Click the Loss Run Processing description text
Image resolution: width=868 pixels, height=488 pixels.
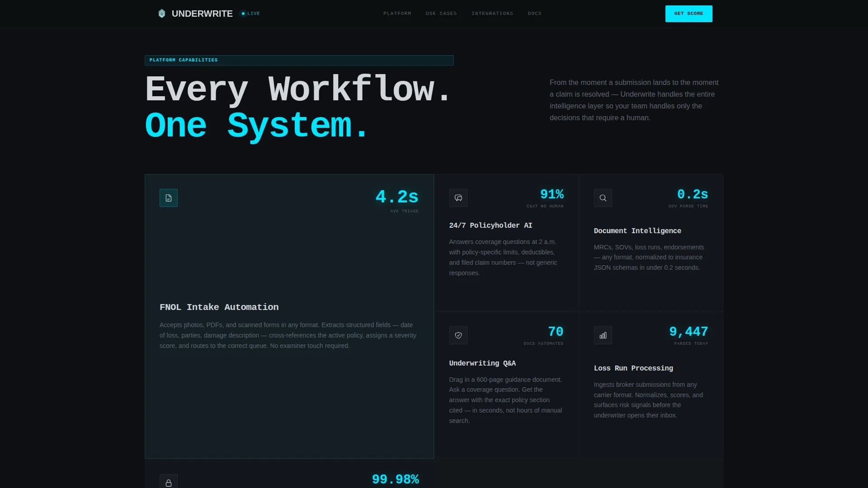(x=648, y=400)
